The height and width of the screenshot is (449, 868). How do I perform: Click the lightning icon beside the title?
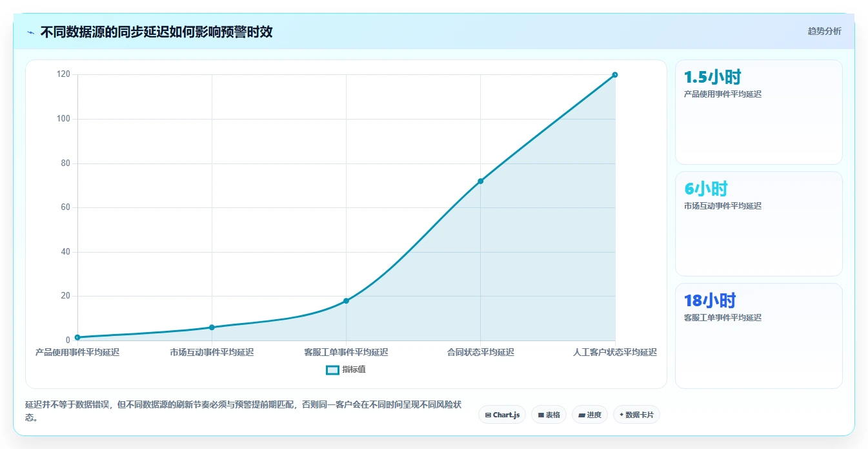[x=31, y=32]
